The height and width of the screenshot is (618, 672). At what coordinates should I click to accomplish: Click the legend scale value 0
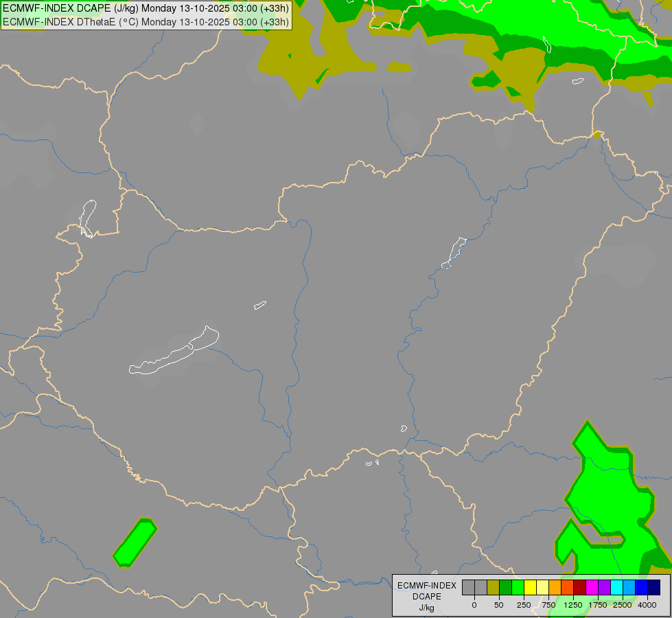474,605
